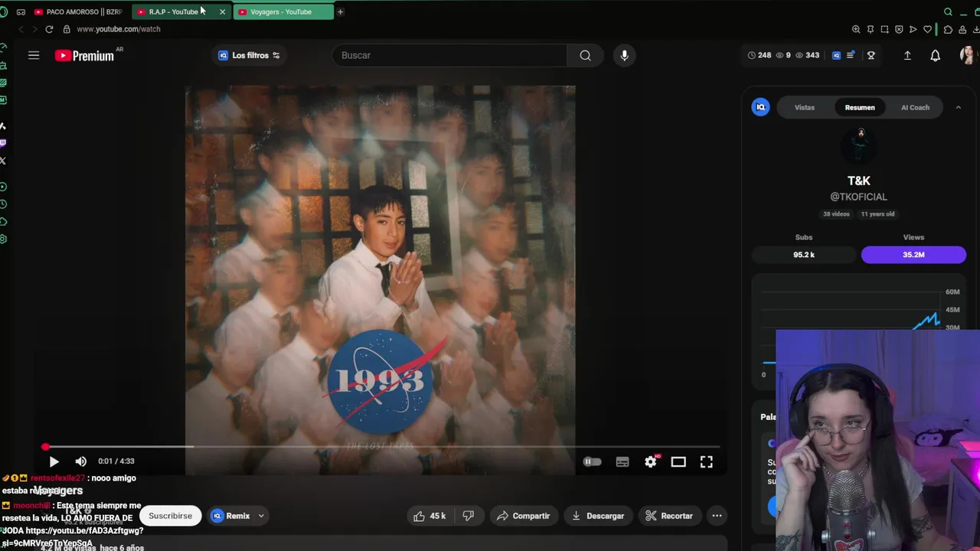This screenshot has height=551, width=980.
Task: Like the video (45 k)
Action: click(x=429, y=516)
